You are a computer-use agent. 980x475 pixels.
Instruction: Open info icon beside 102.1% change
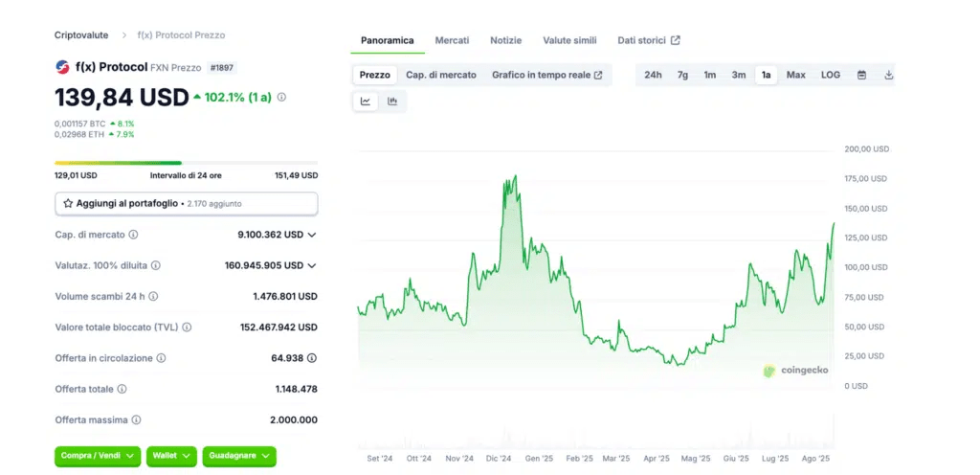[281, 98]
